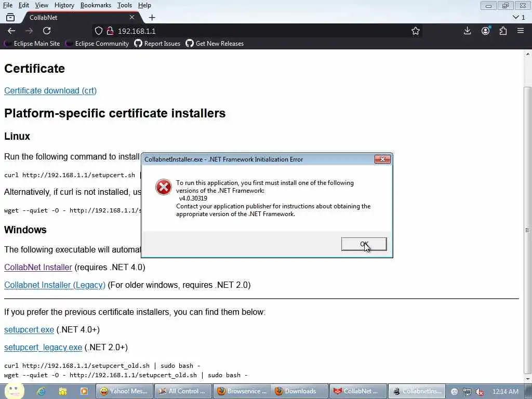Click the Certificate heading
The height and width of the screenshot is (399, 532).
click(x=34, y=69)
